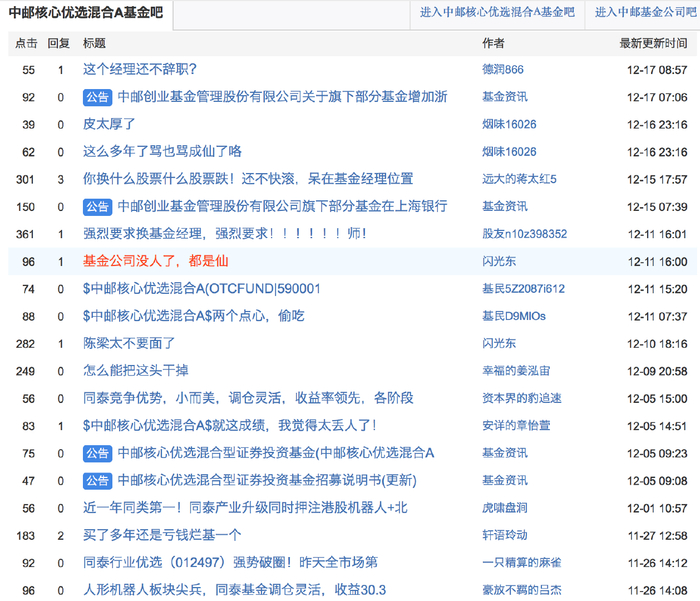
Task: View author 一只精算的麻雀
Action: point(521,563)
